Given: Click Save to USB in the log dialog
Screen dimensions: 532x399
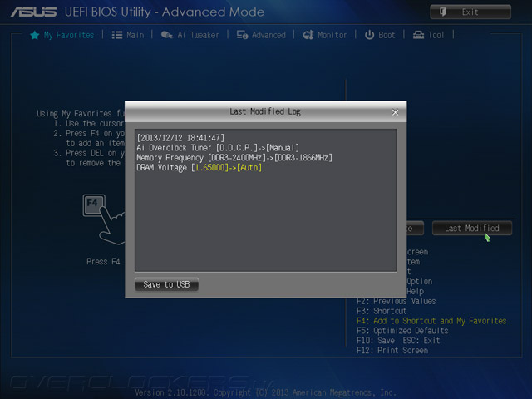Looking at the screenshot, I should (x=166, y=284).
